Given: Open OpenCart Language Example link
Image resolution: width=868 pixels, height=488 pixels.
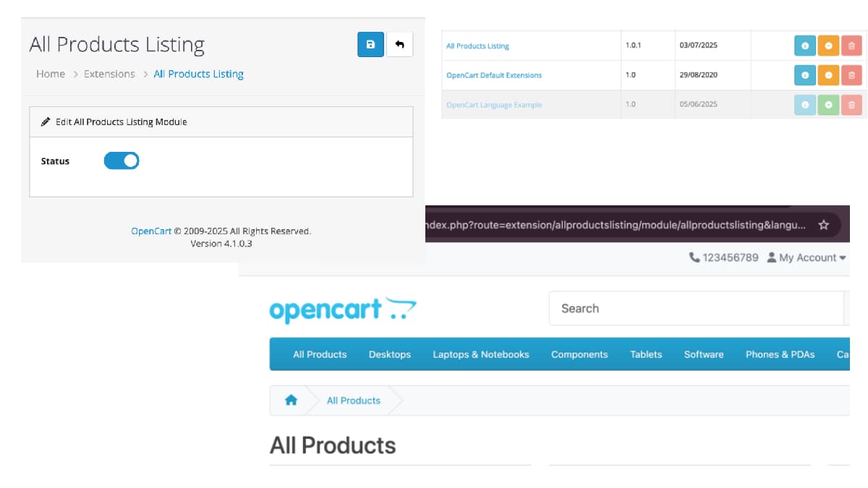Looking at the screenshot, I should click(x=494, y=105).
